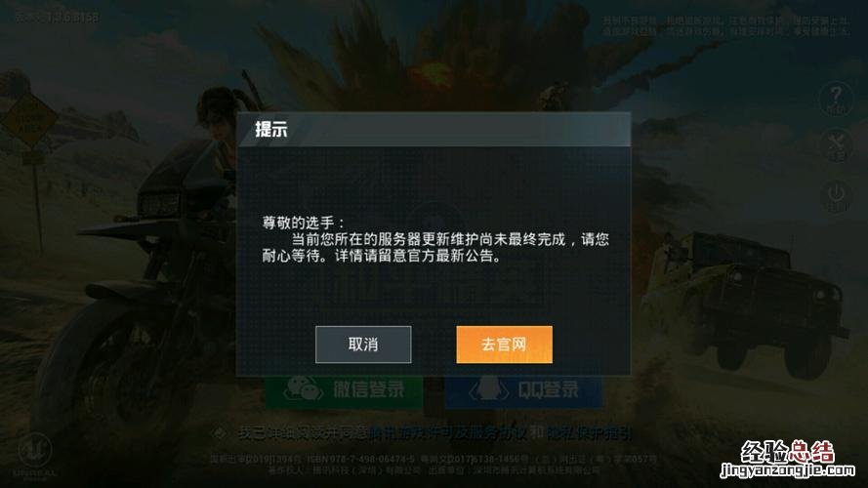
Task: Toggle the agreement diamond checkbox
Action: click(x=220, y=433)
